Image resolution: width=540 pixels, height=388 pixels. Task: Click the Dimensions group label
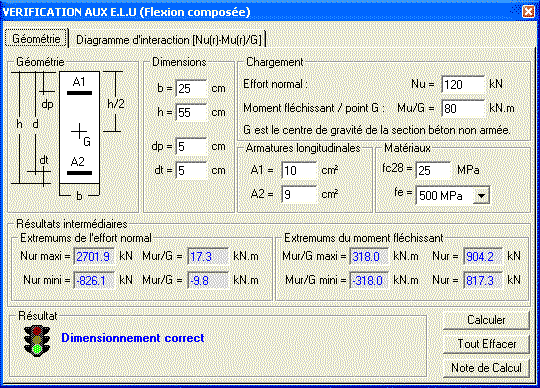179,62
